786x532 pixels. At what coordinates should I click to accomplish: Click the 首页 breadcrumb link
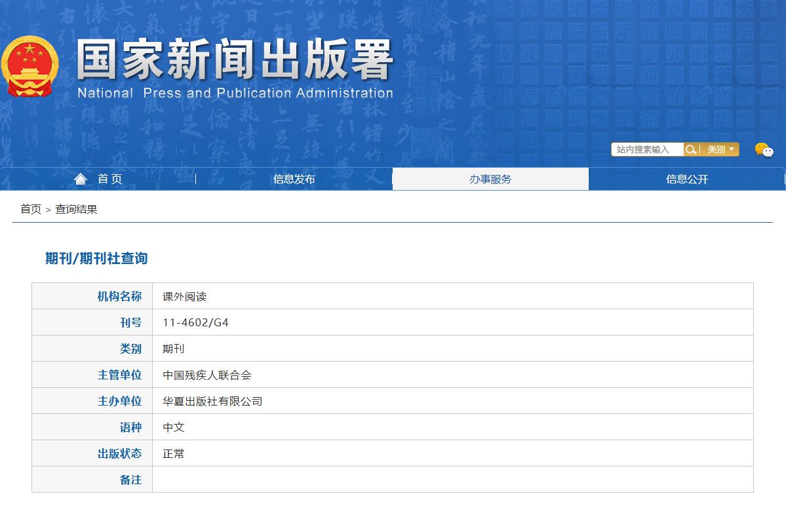(29, 210)
